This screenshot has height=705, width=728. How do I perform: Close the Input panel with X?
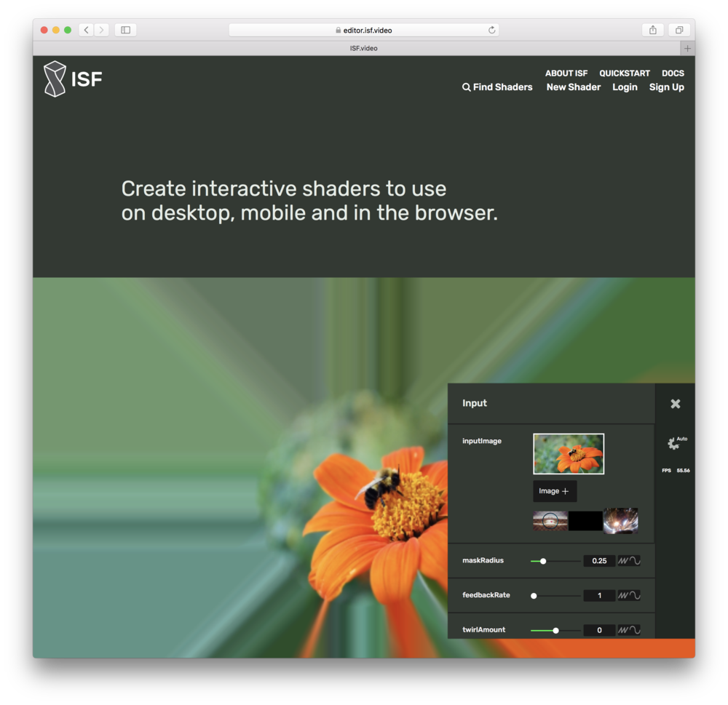[x=675, y=404]
